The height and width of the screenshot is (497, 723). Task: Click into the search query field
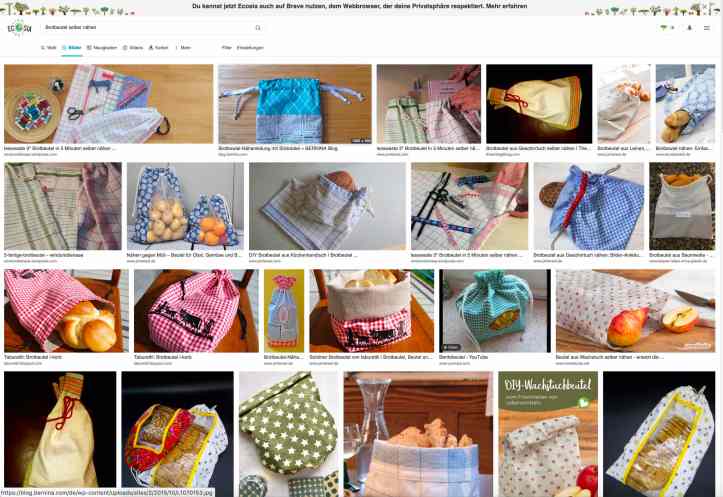click(x=148, y=28)
